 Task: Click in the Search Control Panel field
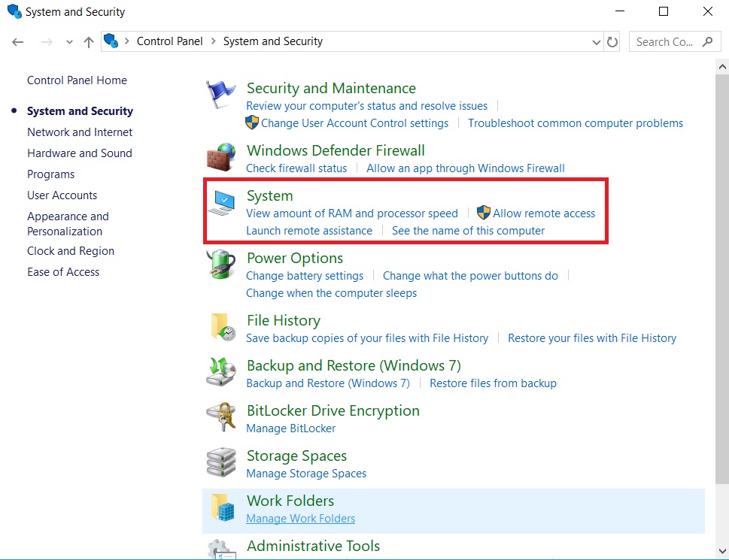coord(675,42)
